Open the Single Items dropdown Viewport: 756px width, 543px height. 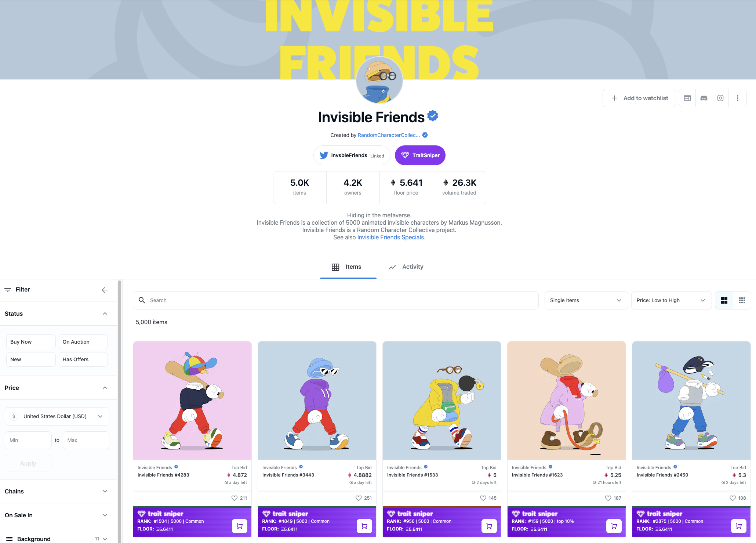pos(586,300)
